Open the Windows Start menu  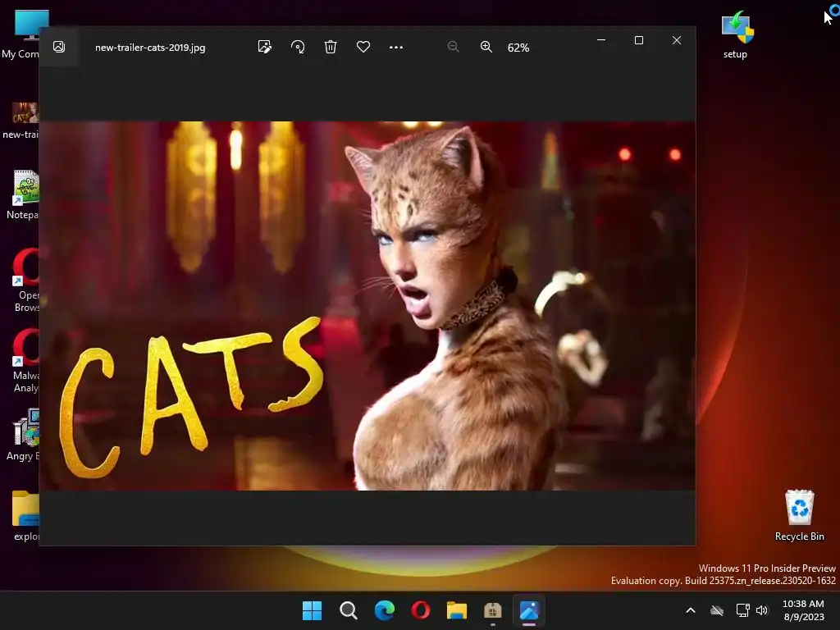(313, 610)
